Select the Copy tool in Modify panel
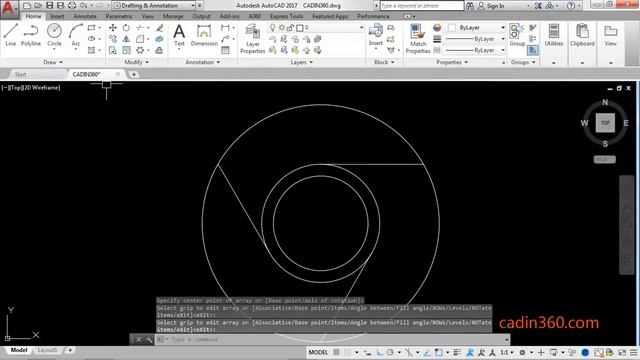The height and width of the screenshot is (360, 640). coord(113,39)
